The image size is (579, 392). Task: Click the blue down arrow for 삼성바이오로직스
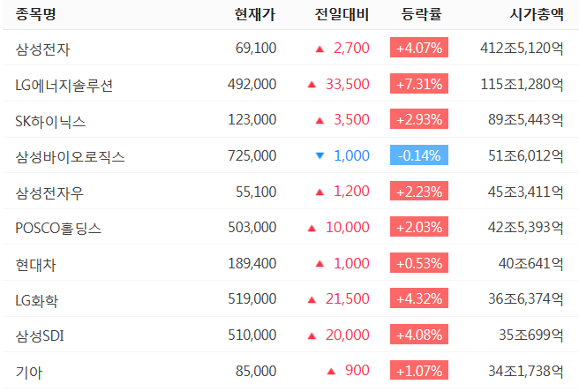point(320,156)
